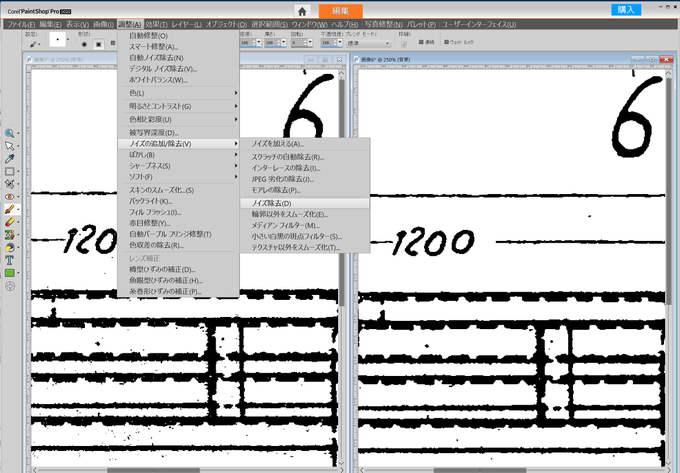Choose スクラッチの自動除去(R) from submenu
Screen dimensions: 680x473
click(x=305, y=157)
